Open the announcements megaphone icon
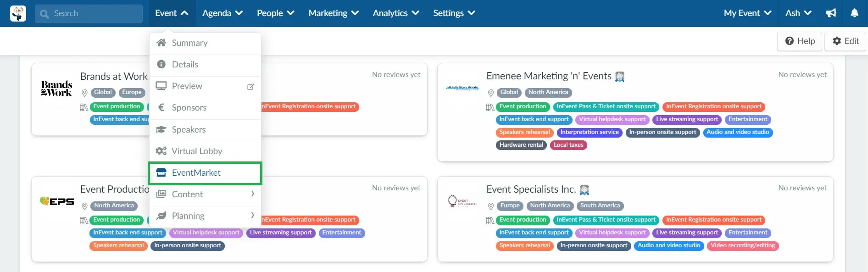Image resolution: width=868 pixels, height=272 pixels. pos(831,13)
